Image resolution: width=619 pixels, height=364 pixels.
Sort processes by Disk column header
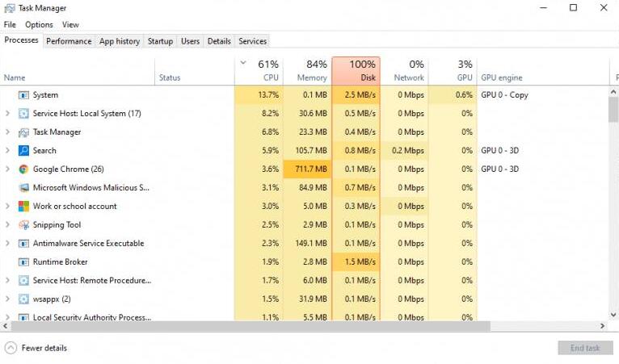pos(356,71)
